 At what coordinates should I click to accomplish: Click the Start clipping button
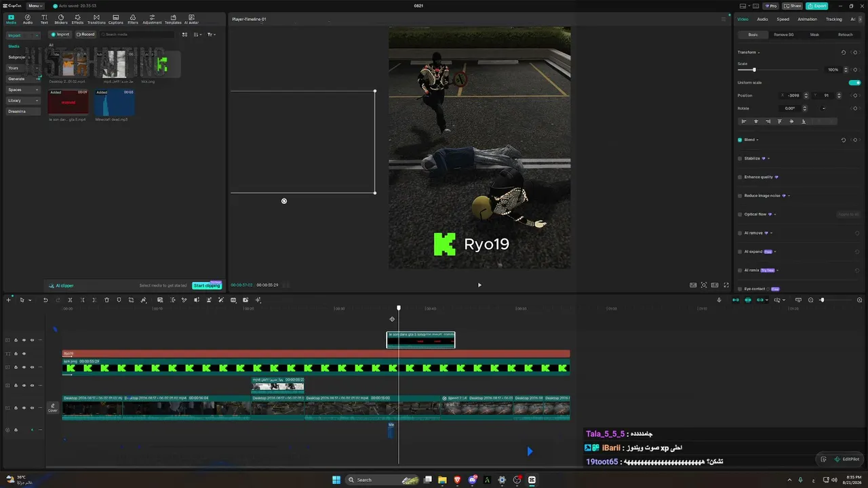click(x=207, y=285)
